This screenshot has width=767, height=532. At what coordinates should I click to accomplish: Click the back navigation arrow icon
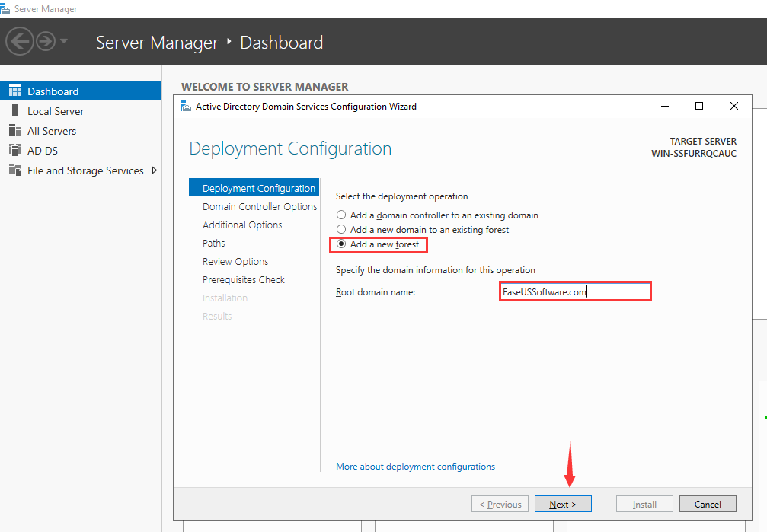pos(20,41)
